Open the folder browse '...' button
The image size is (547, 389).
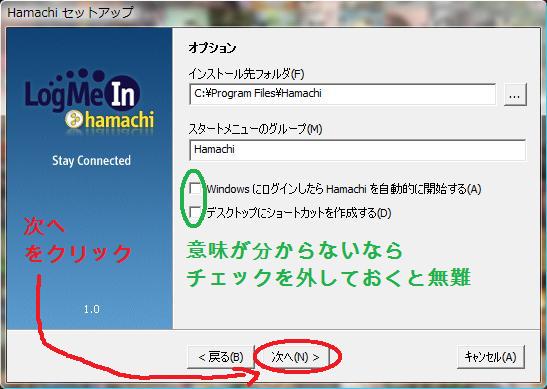[515, 94]
